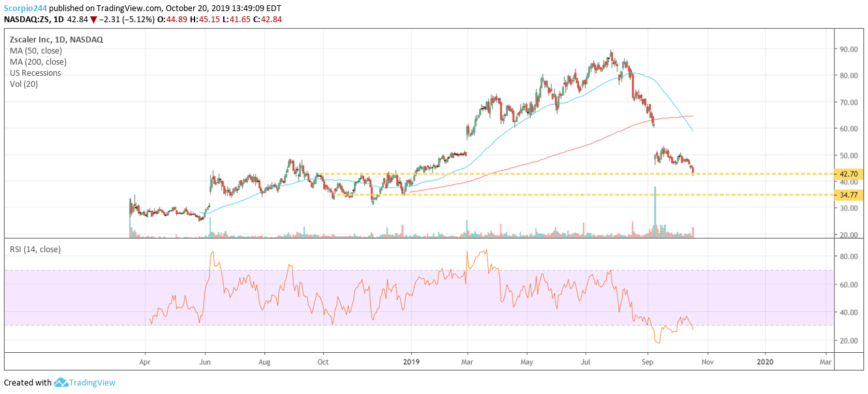Image resolution: width=868 pixels, height=394 pixels.
Task: Click the 'May' time axis label
Action: click(527, 361)
